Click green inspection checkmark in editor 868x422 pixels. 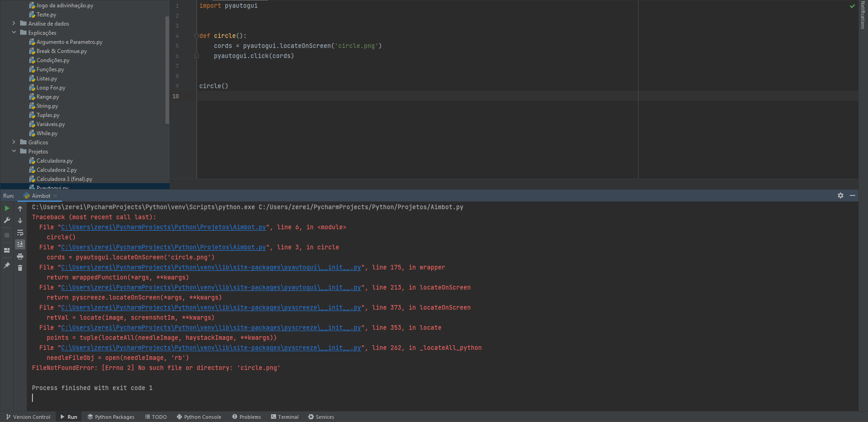[x=852, y=6]
